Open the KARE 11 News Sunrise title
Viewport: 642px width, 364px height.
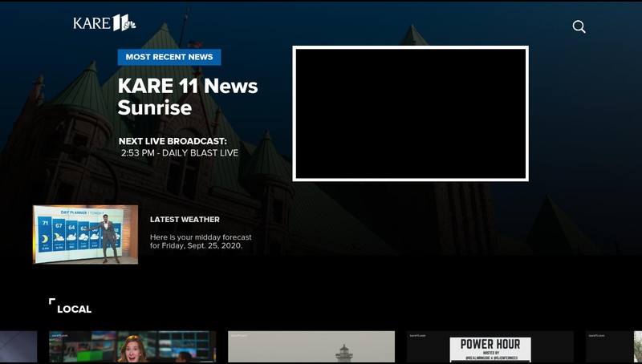pyautogui.click(x=188, y=96)
